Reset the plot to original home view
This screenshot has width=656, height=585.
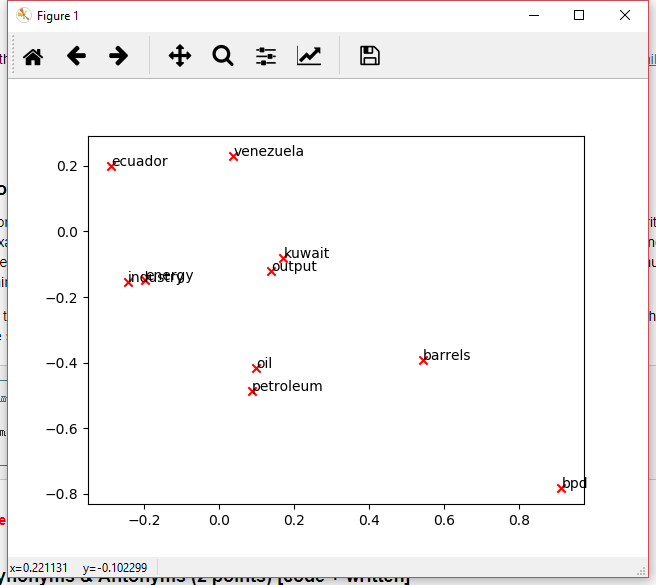[33, 56]
